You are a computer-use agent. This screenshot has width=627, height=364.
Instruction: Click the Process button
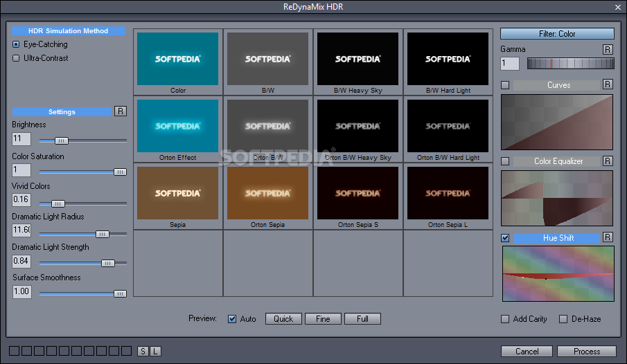[587, 352]
